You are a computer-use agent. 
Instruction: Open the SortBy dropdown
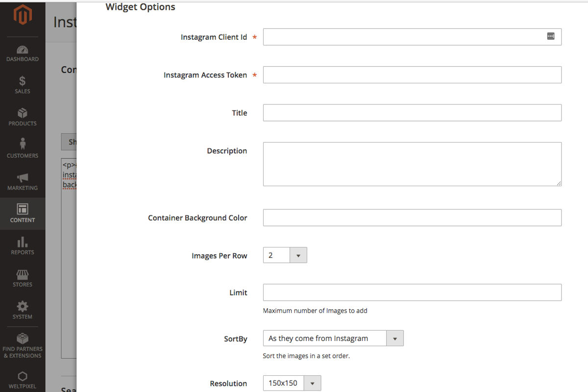click(333, 338)
